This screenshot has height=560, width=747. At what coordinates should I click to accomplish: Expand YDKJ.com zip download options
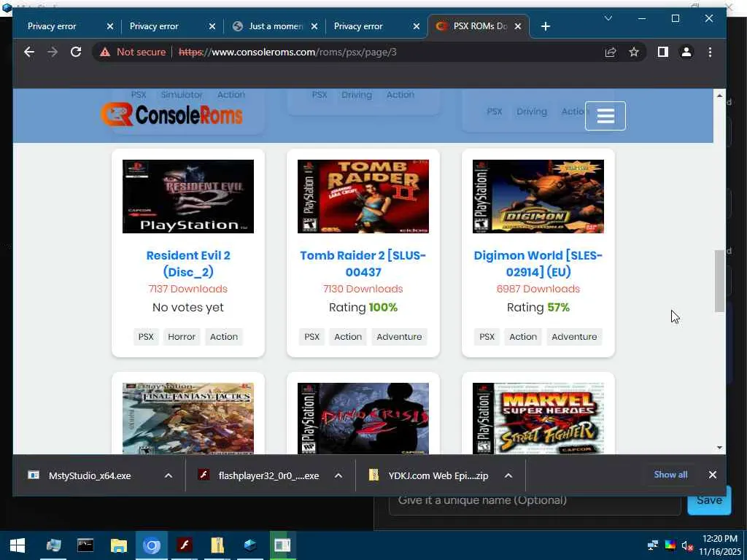coord(508,475)
